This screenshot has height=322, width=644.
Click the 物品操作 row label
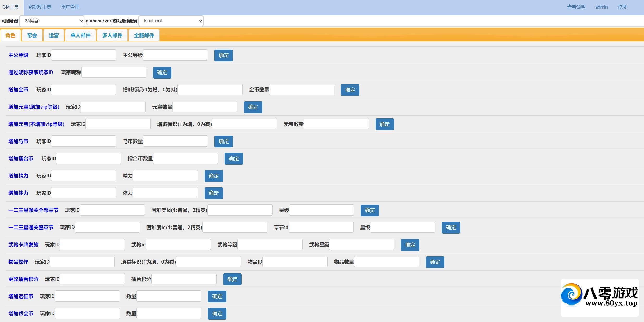[x=18, y=262]
